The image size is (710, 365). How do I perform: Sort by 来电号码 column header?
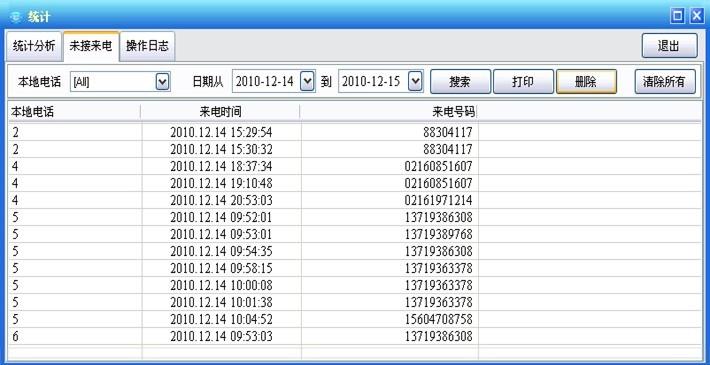pyautogui.click(x=389, y=112)
